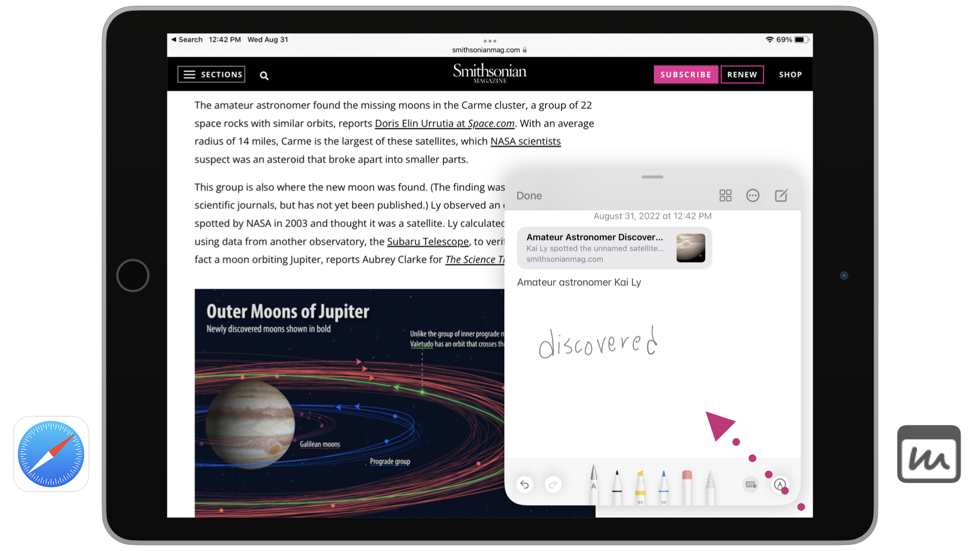Tap the smithsonianmag.com address bar
This screenshot has width=980, height=551.
(x=489, y=50)
